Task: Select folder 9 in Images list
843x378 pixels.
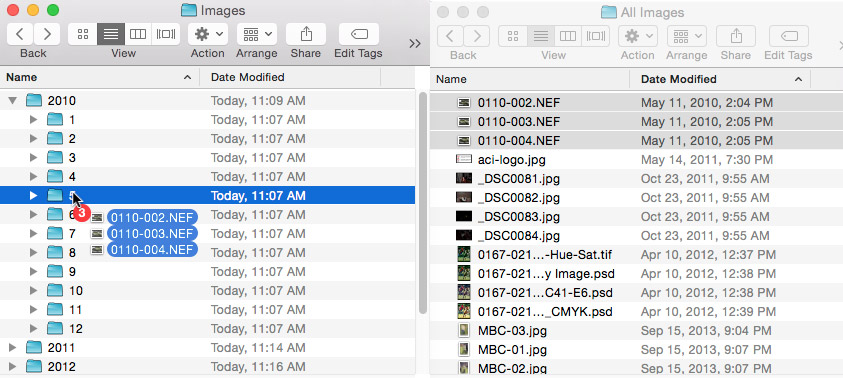Action: [x=208, y=272]
